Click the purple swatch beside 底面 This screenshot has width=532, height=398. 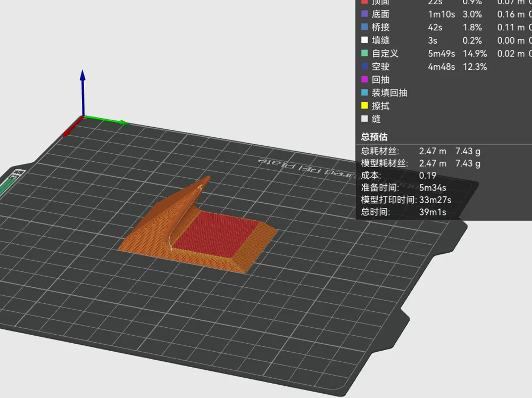coord(364,14)
